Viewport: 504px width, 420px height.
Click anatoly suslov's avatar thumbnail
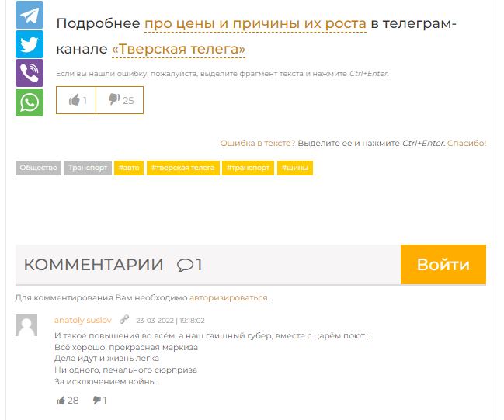[x=26, y=325]
